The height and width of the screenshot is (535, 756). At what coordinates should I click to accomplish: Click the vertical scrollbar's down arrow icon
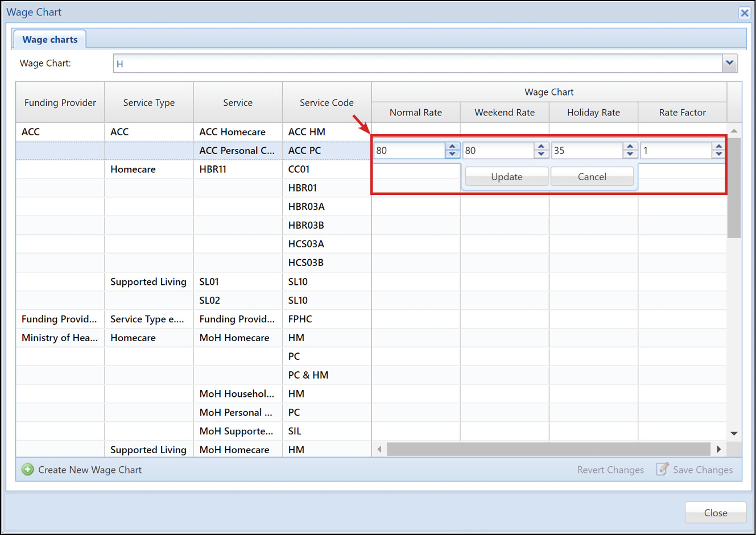(x=734, y=433)
